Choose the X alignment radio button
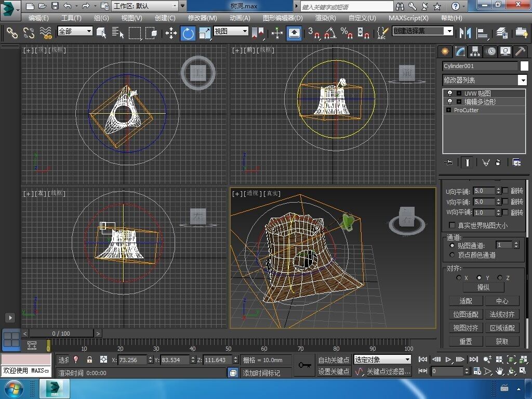 point(459,278)
